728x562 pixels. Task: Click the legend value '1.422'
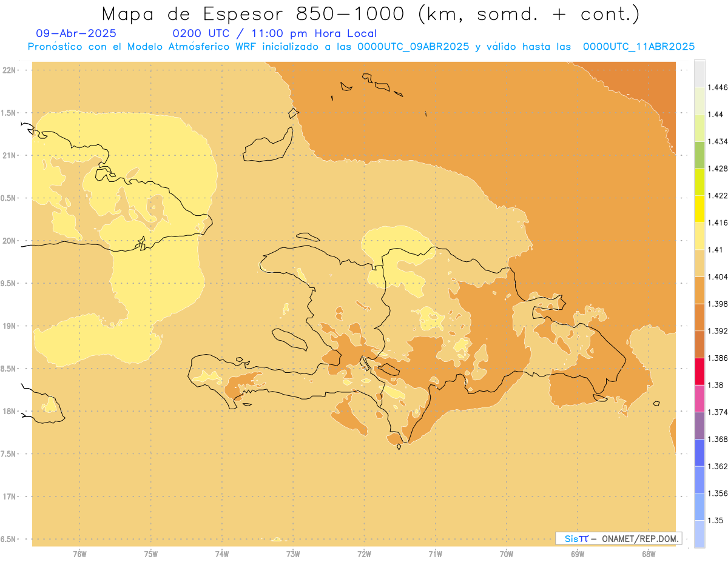point(718,195)
